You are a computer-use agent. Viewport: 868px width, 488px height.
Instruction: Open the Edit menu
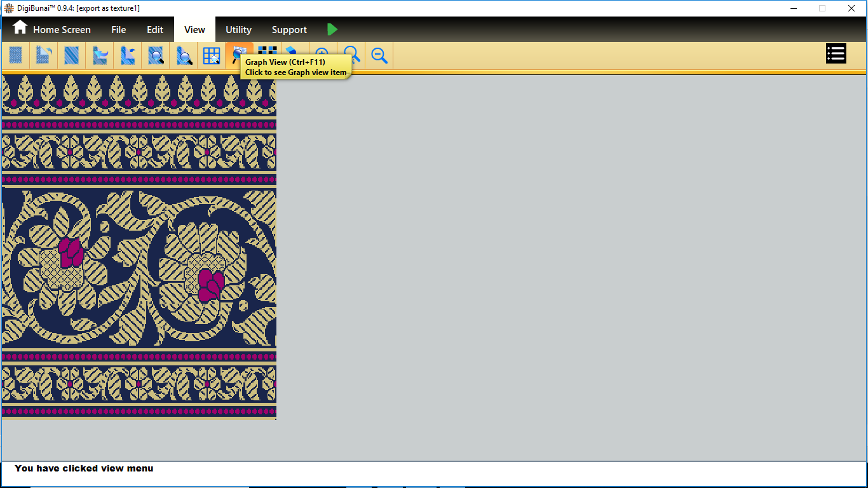[x=155, y=30]
